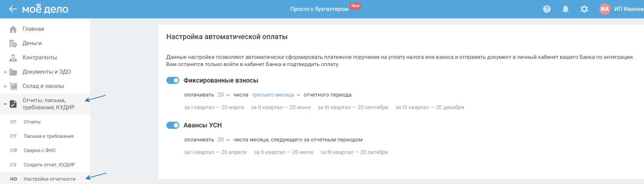Click the ПТ abbreviation icon

coord(14,136)
